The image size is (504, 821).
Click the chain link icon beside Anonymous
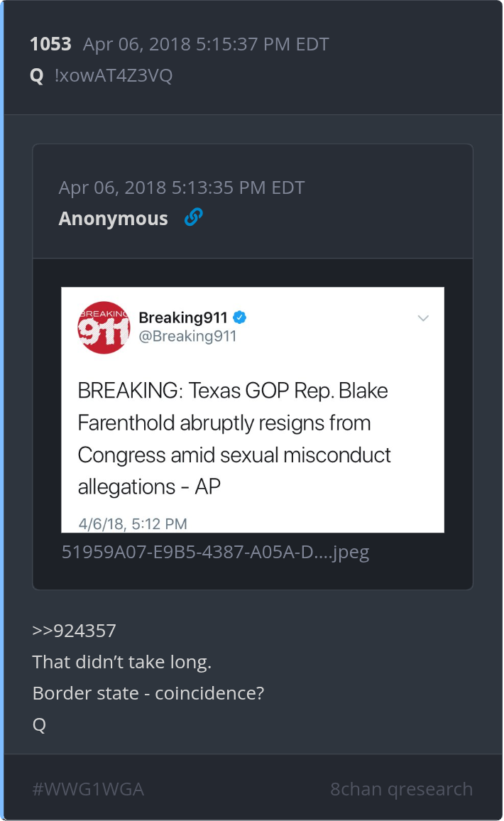click(x=193, y=217)
